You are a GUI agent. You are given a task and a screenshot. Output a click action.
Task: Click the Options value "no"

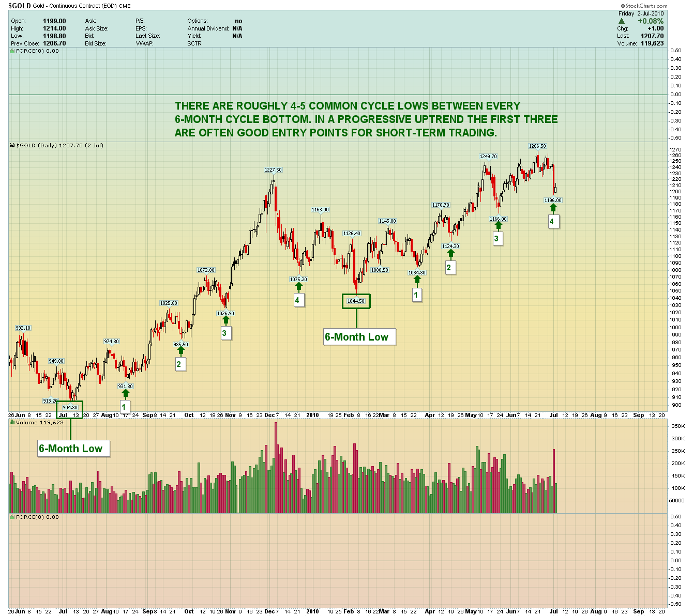coord(238,21)
